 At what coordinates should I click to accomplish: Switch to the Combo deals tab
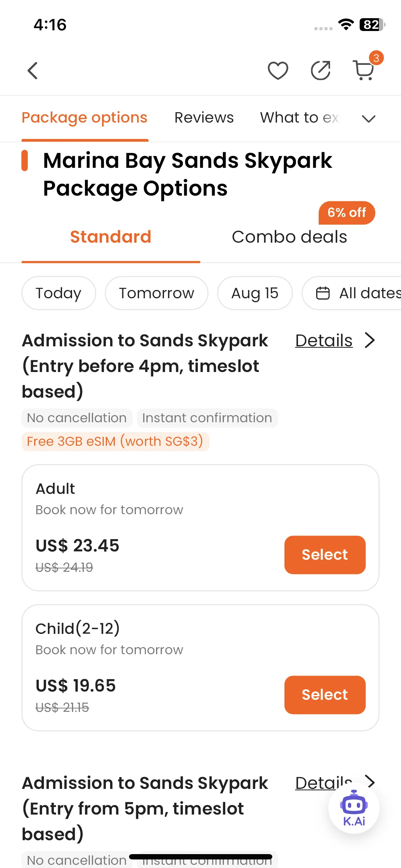(289, 237)
